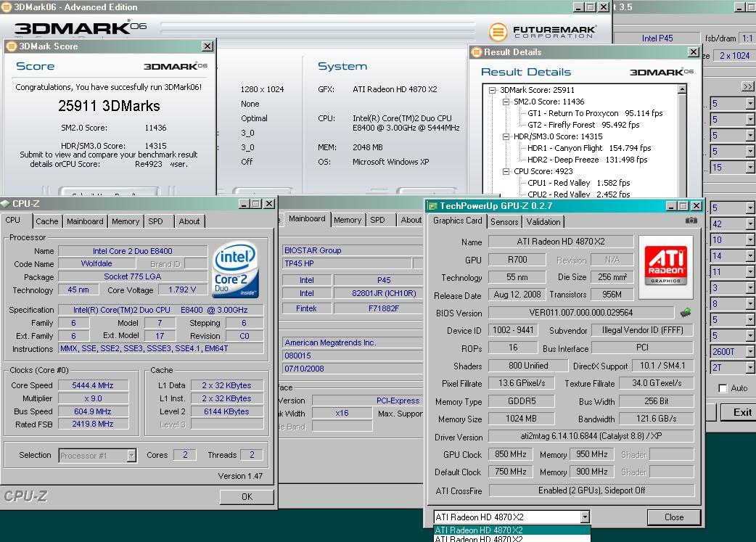Click the 3DMark Score window title icon

(x=11, y=46)
